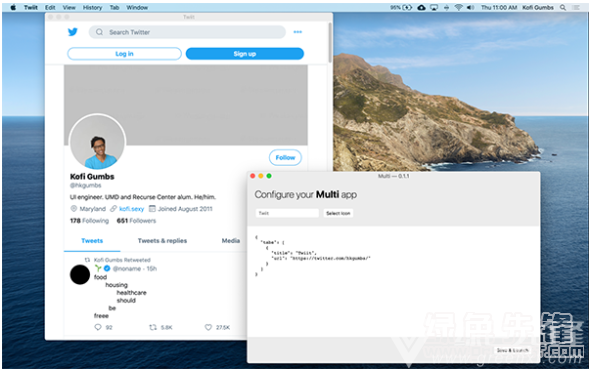Viewport: 593px width, 372px height.
Task: Click 178 Following link
Action: [x=89, y=221]
